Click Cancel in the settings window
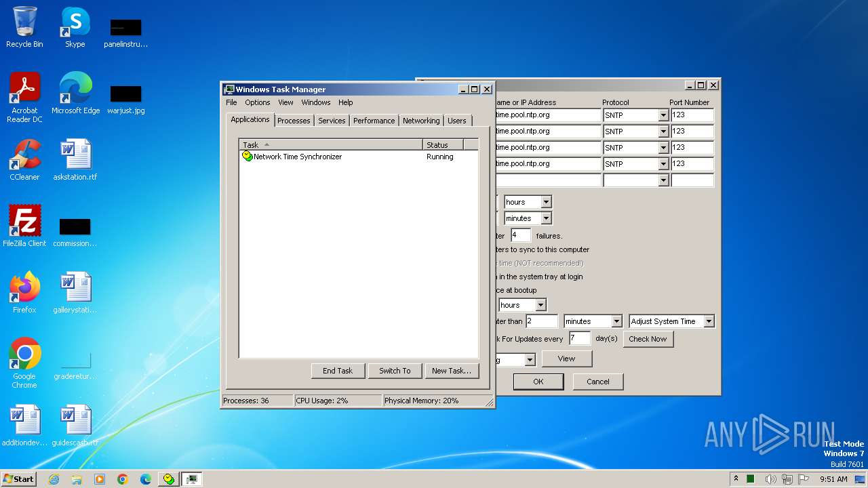Image resolution: width=868 pixels, height=488 pixels. point(598,382)
